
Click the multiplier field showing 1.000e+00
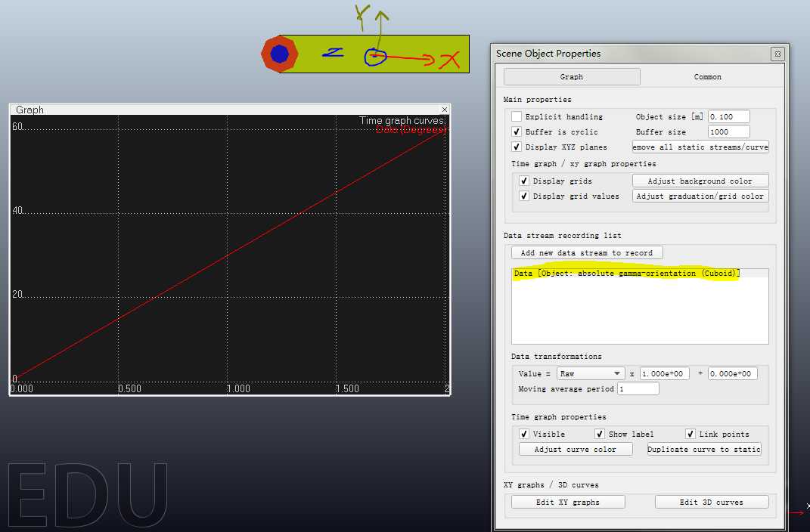point(664,373)
